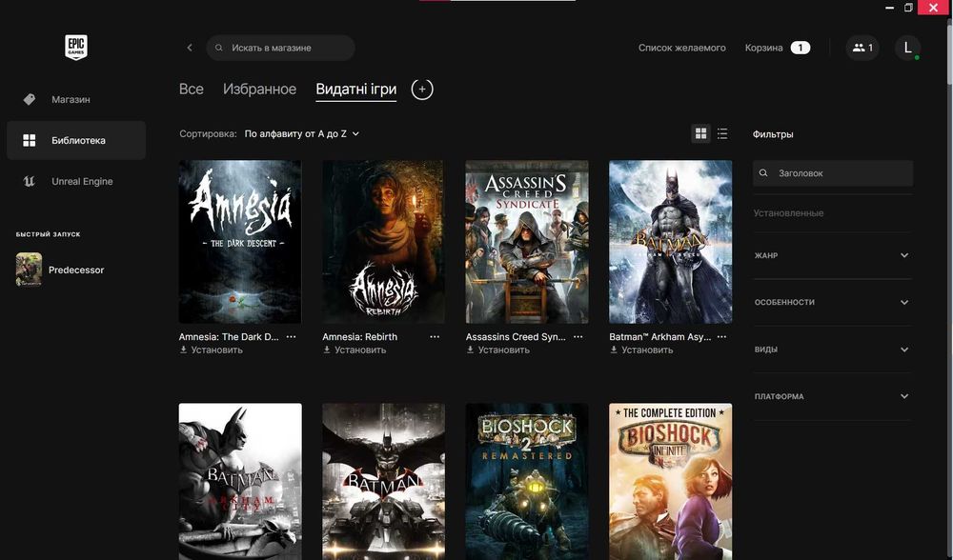This screenshot has width=953, height=560.
Task: Open BioShock 2 Remastered cover art
Action: pyautogui.click(x=527, y=481)
